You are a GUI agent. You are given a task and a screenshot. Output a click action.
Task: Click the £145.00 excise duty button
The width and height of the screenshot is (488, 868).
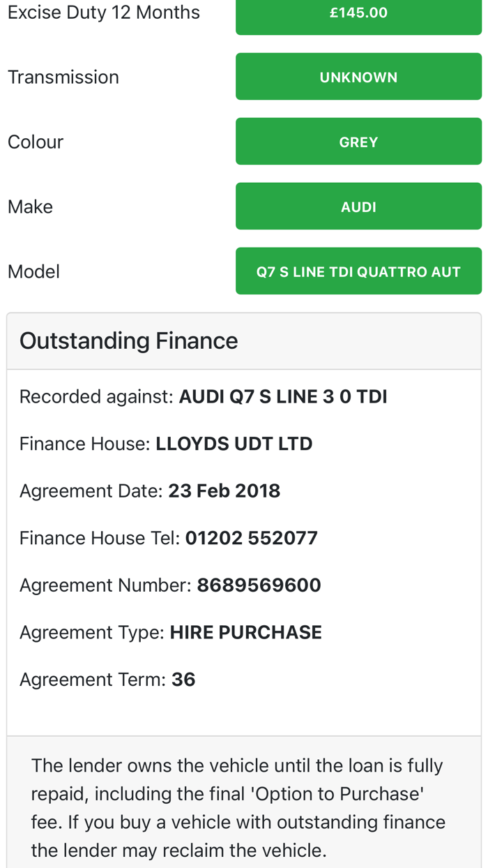pos(358,13)
